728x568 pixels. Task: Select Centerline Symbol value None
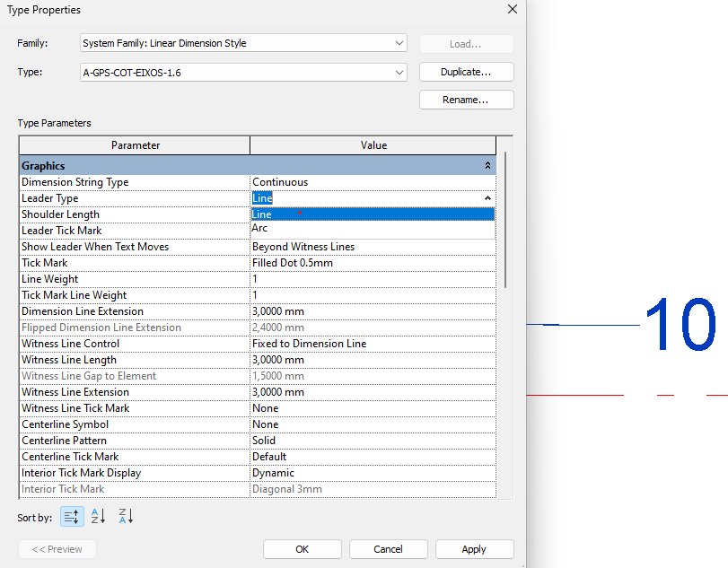[373, 424]
